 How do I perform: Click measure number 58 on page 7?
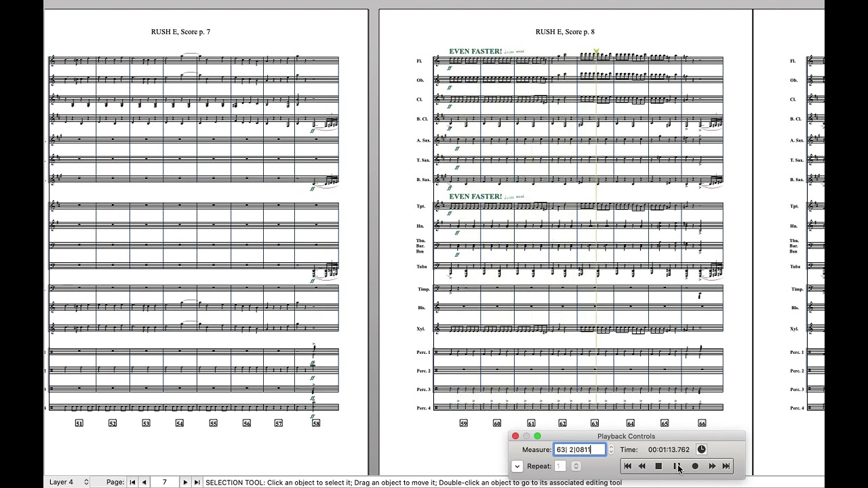(316, 423)
